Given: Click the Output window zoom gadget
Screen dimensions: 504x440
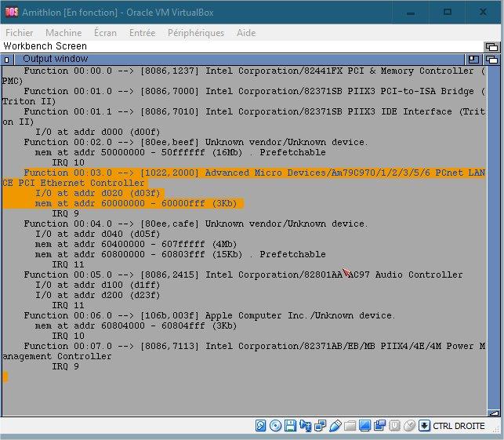Looking at the screenshot, I should 473,60.
